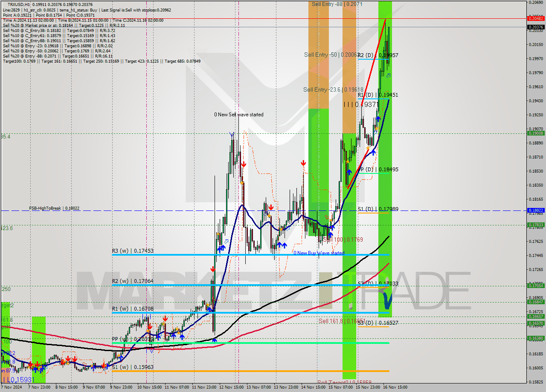Screen dimensions: 546x392
Task: Select the 'S3 (D) | 0.16527' daily pivot label
Action: [378, 323]
